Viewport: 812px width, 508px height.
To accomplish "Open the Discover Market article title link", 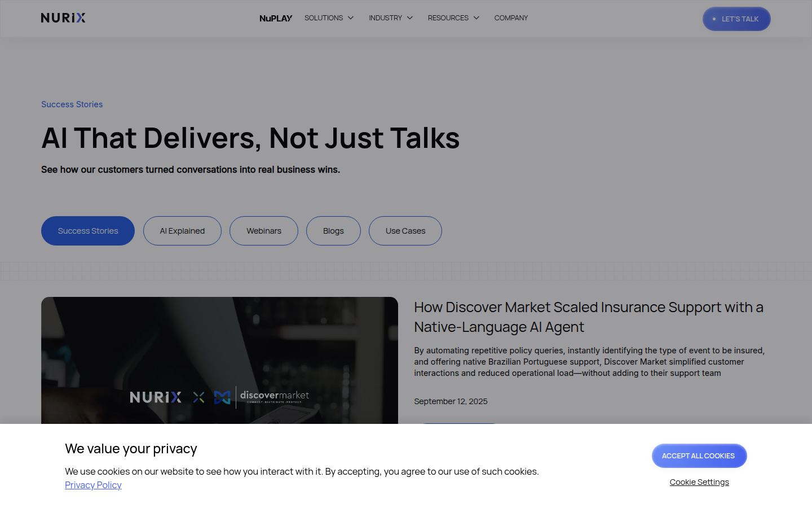I will [x=588, y=317].
